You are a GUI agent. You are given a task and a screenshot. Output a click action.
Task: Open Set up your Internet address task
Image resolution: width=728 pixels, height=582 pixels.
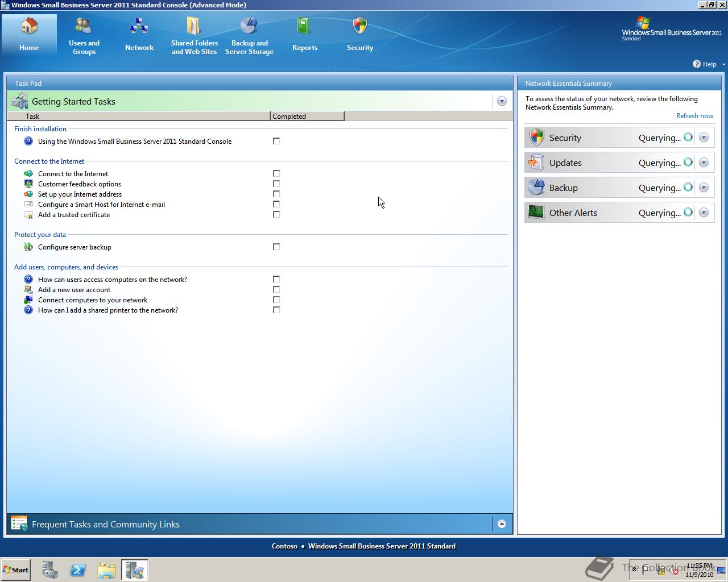coord(80,194)
